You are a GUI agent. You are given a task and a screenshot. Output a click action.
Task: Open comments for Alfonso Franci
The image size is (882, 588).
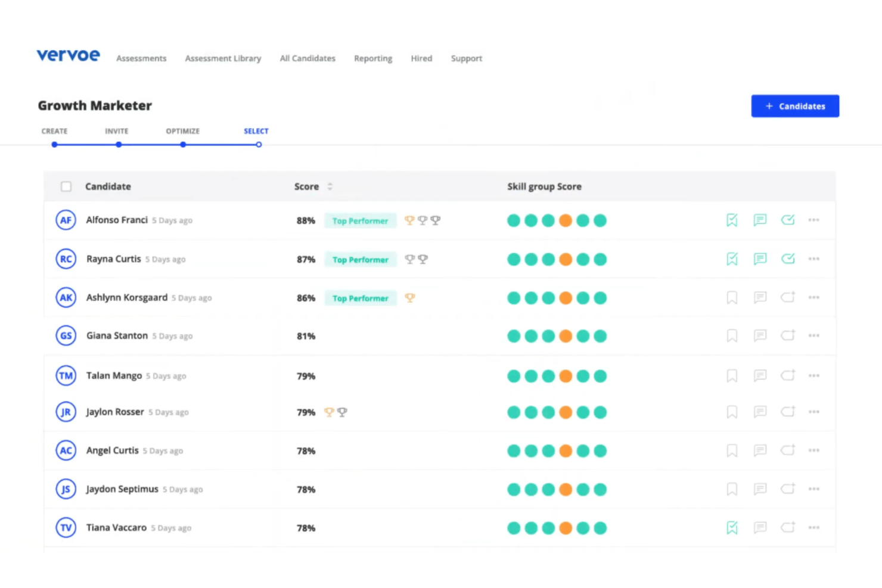[760, 220]
